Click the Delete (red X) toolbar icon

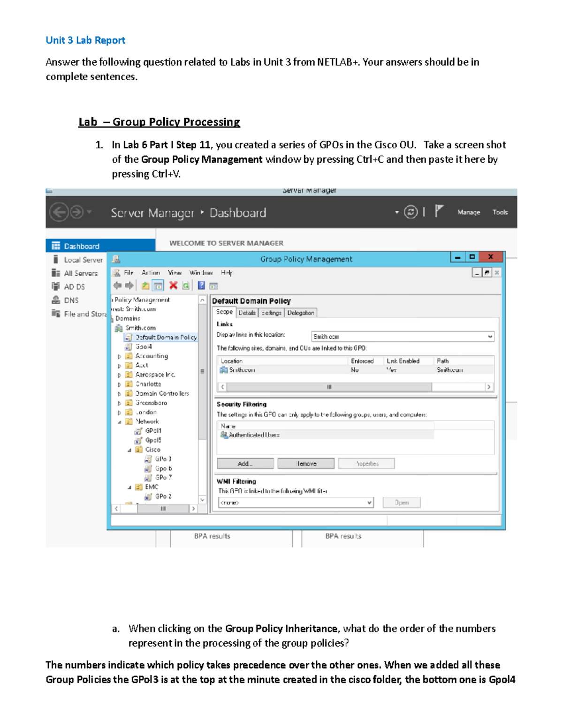[x=173, y=285]
